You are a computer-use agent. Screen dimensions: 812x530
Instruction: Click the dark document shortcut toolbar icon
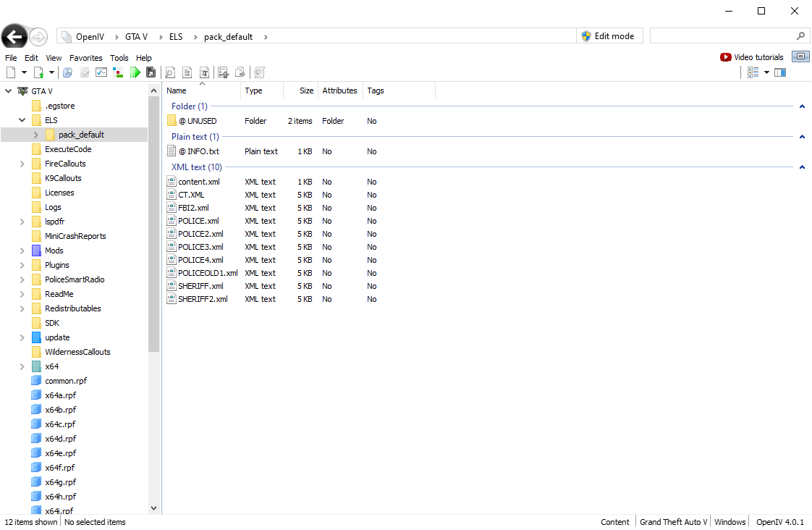(151, 72)
